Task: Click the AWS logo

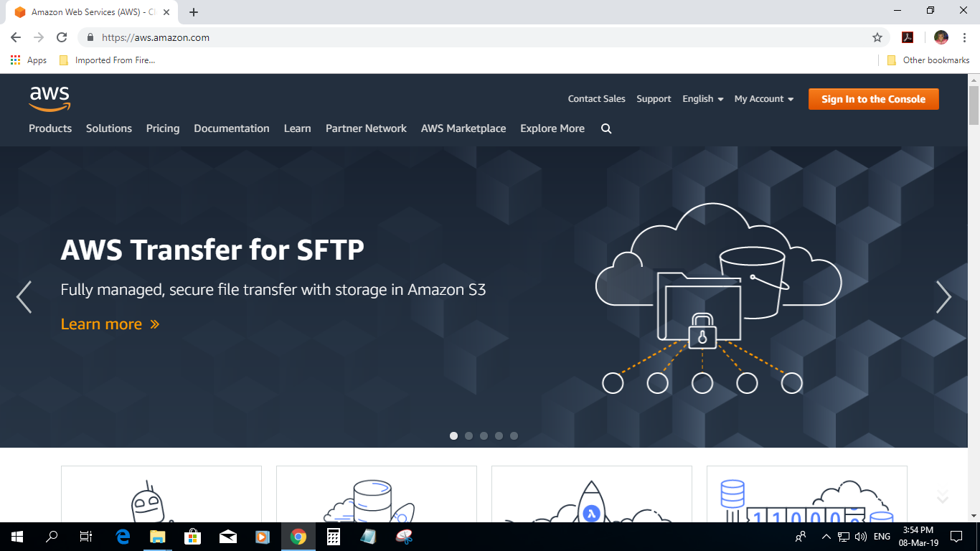Action: click(50, 99)
